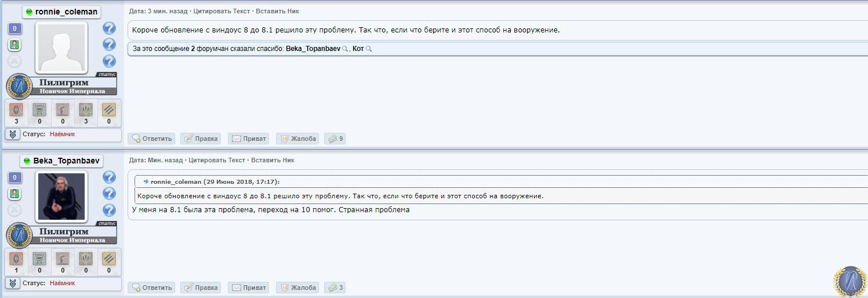Image resolution: width=868 pixels, height=298 pixels.
Task: Click the add-friend icon under Beka_Topanbaev
Action: click(x=14, y=193)
